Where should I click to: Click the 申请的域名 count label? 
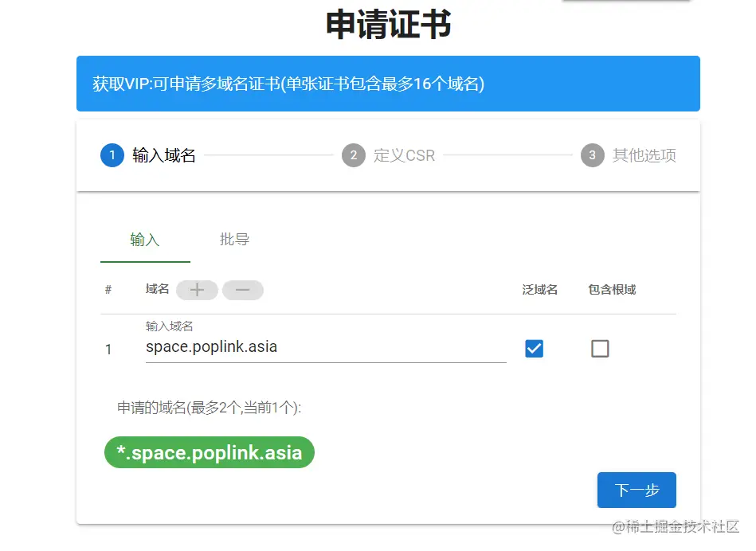[x=210, y=408]
